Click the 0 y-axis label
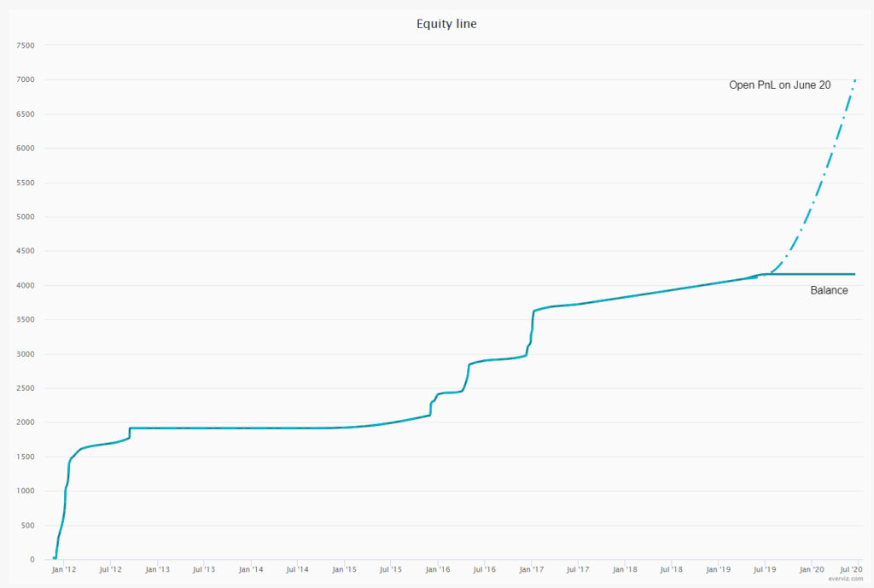The image size is (874, 588). [x=32, y=559]
